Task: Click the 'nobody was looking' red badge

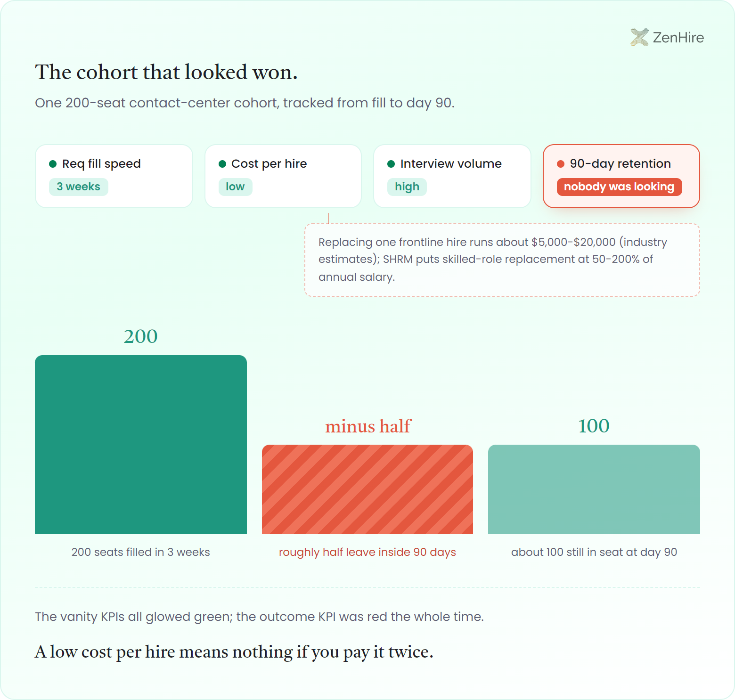Action: click(619, 187)
